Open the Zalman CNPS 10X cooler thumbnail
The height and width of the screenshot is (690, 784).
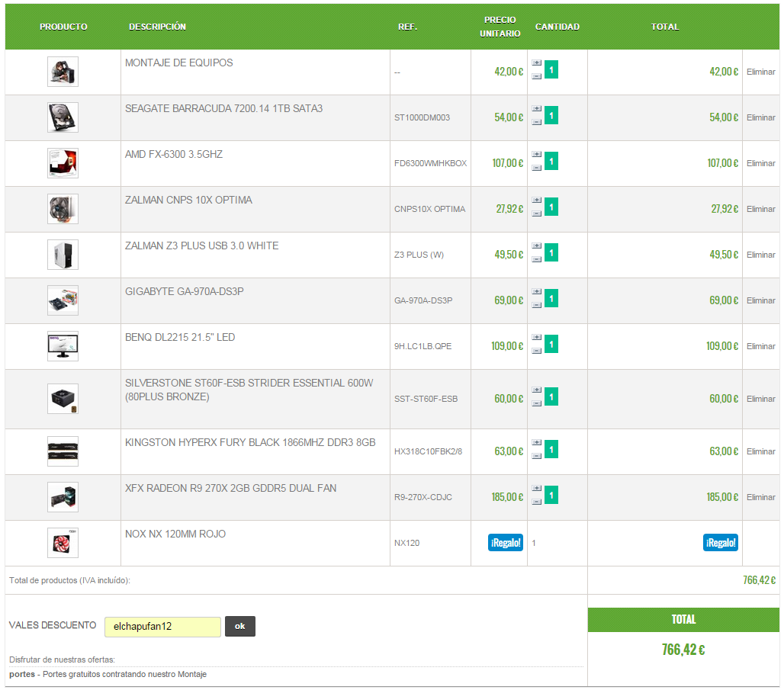click(63, 209)
